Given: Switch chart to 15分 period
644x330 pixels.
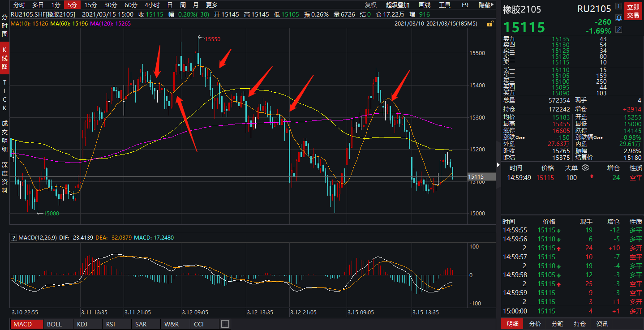Looking at the screenshot, I should click(91, 5).
